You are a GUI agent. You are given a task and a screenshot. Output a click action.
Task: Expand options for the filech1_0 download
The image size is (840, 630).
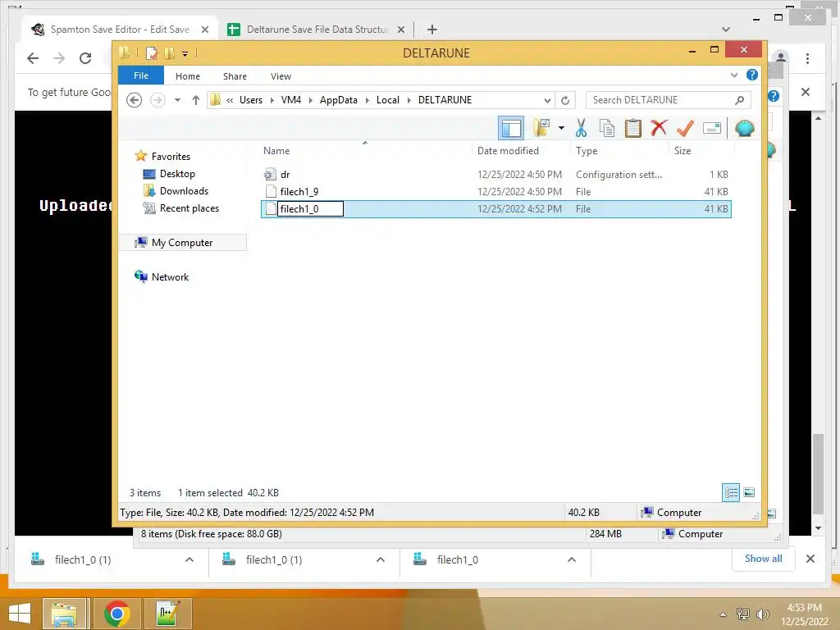572,559
